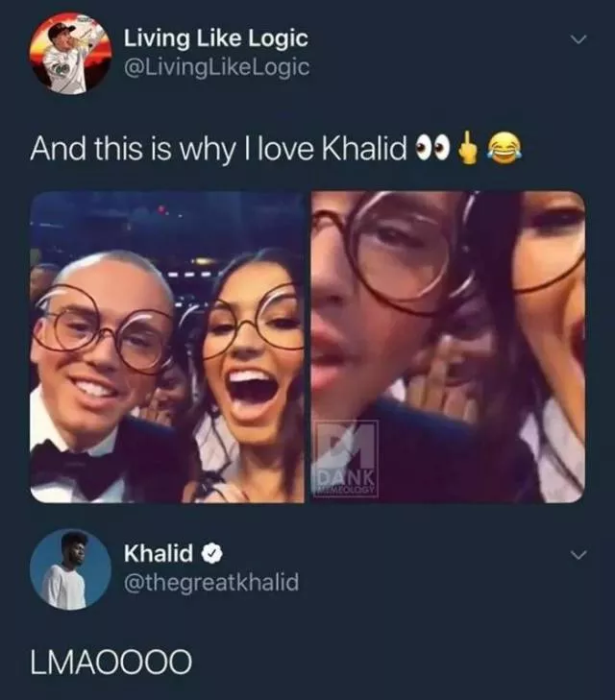This screenshot has height=700, width=615.
Task: Click the verified badge beside Khalid
Action: pyautogui.click(x=213, y=554)
